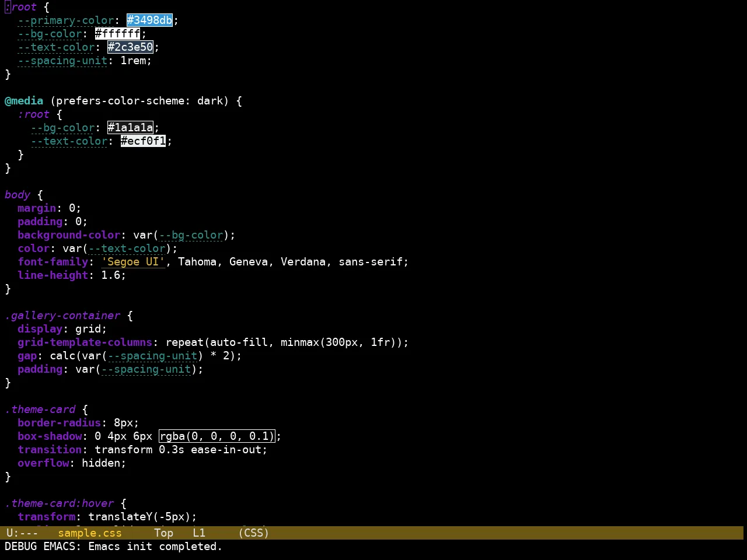Click the display property
747x560 pixels.
(40, 329)
